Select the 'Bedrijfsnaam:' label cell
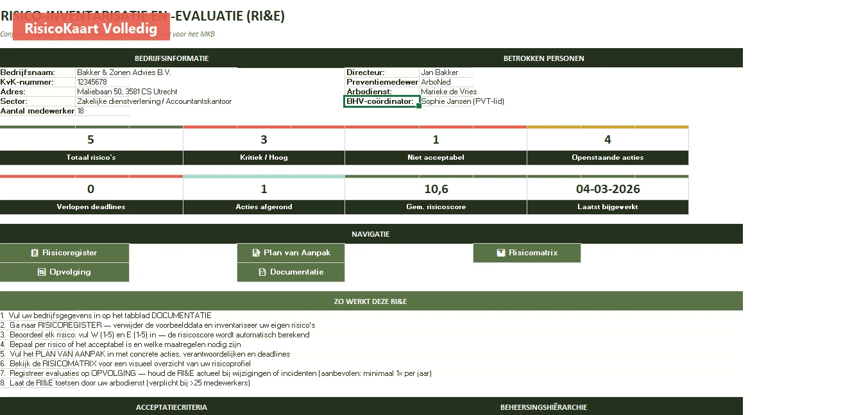Viewport: 868px width, 415px height. (x=38, y=72)
